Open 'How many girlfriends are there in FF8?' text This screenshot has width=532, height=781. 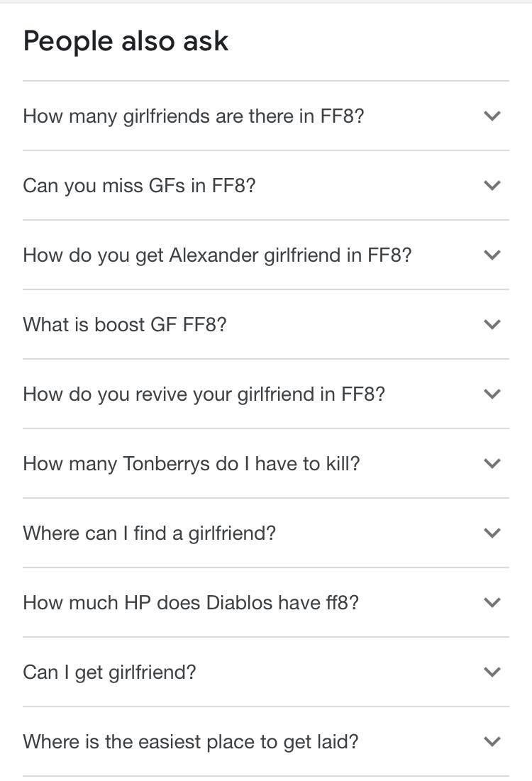[x=193, y=116]
